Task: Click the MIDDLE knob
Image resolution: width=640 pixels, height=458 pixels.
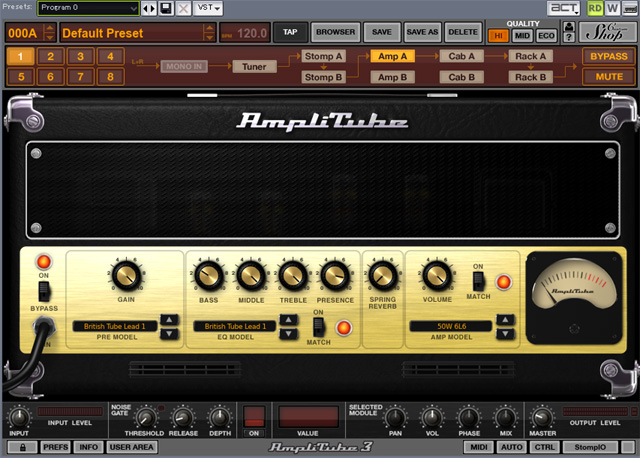Action: pos(251,276)
